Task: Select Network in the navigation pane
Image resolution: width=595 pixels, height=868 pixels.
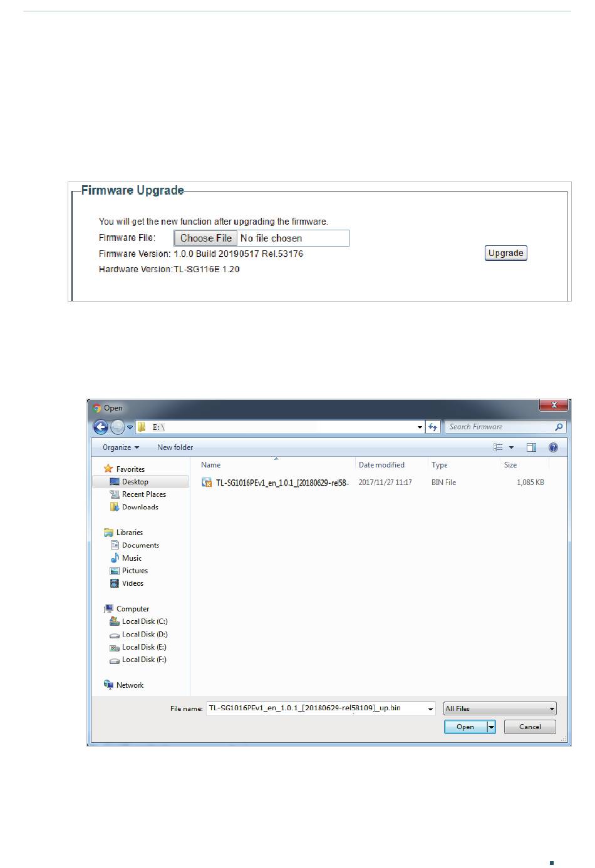Action: point(130,685)
